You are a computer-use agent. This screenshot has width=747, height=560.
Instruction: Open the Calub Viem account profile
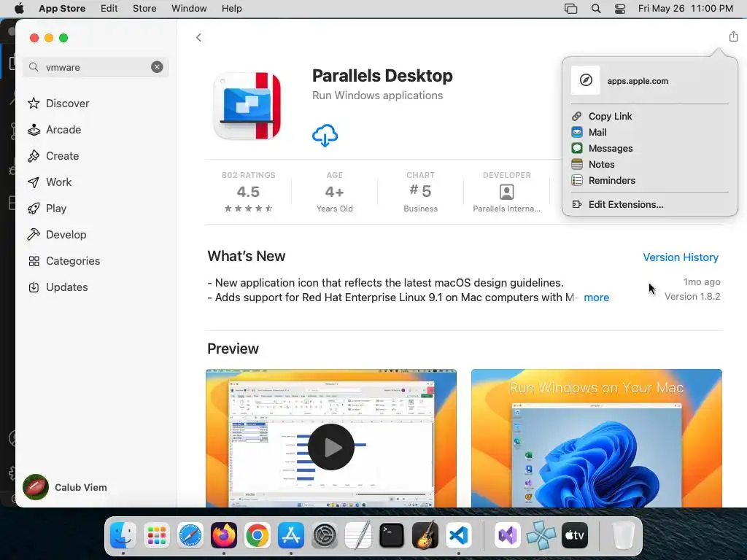point(65,487)
